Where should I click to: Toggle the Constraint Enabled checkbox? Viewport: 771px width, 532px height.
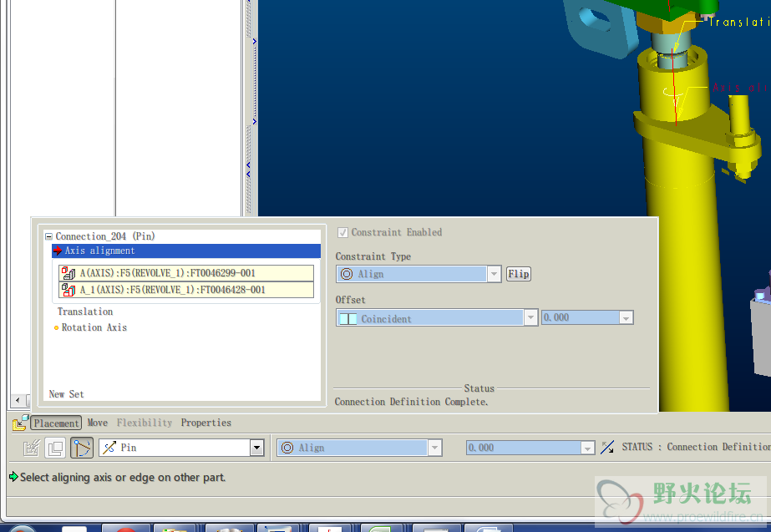(342, 232)
